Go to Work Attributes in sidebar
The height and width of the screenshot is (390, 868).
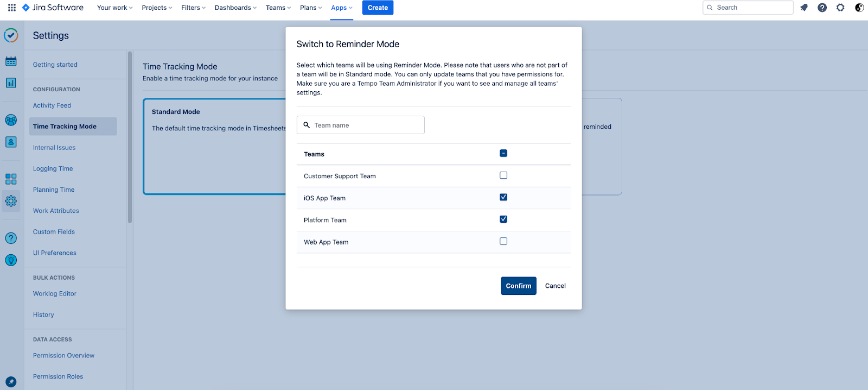coord(56,211)
